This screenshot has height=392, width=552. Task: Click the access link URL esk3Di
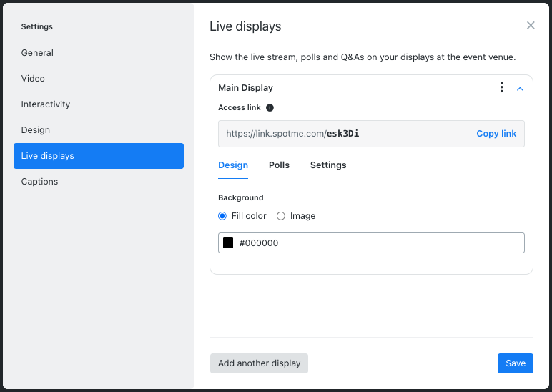(292, 134)
